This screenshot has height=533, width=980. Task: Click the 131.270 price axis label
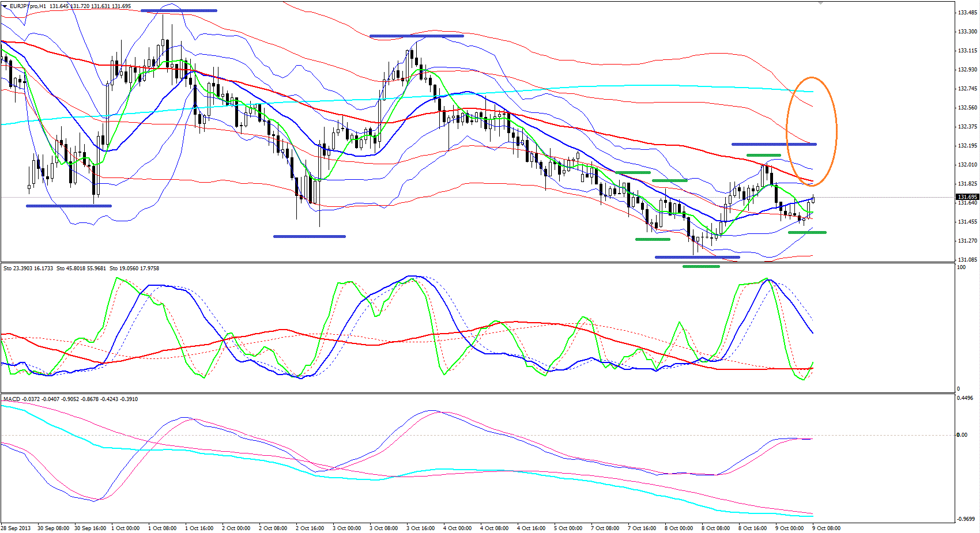(967, 241)
